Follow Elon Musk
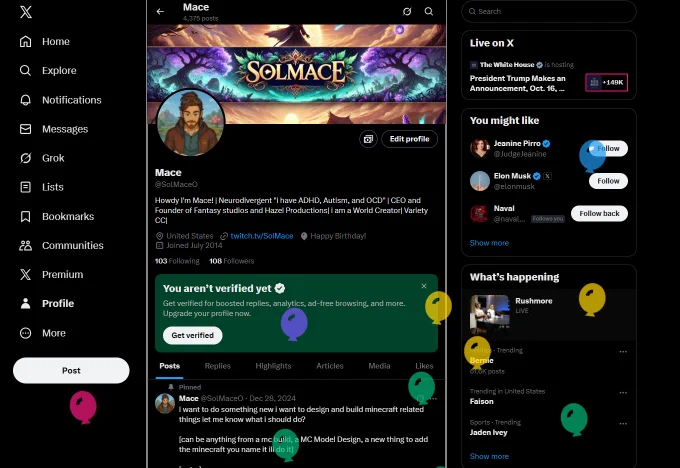The width and height of the screenshot is (680, 468). [608, 181]
